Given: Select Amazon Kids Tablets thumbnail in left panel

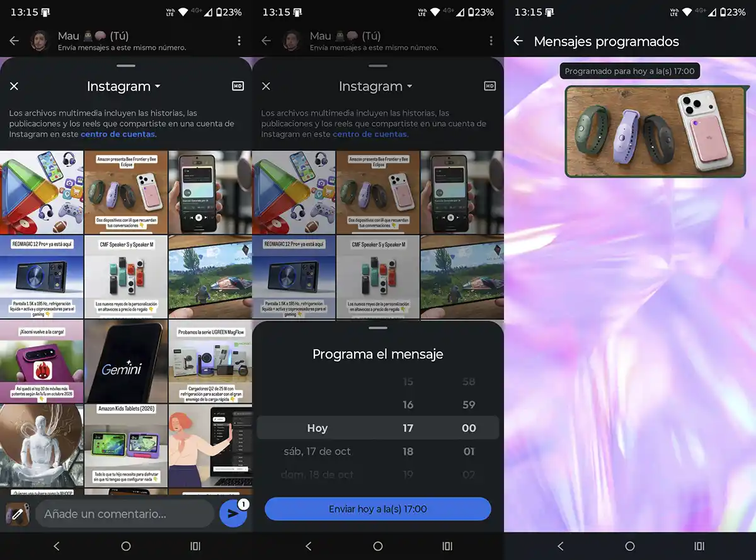Looking at the screenshot, I should pos(126,445).
